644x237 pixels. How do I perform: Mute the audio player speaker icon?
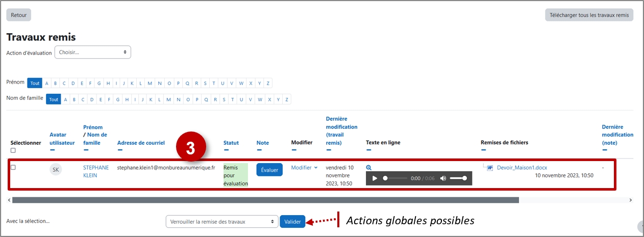coord(443,178)
